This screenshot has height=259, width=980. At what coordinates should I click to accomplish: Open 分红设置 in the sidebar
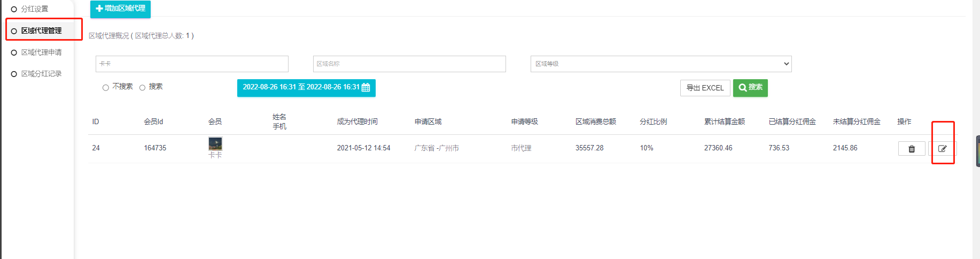(35, 9)
